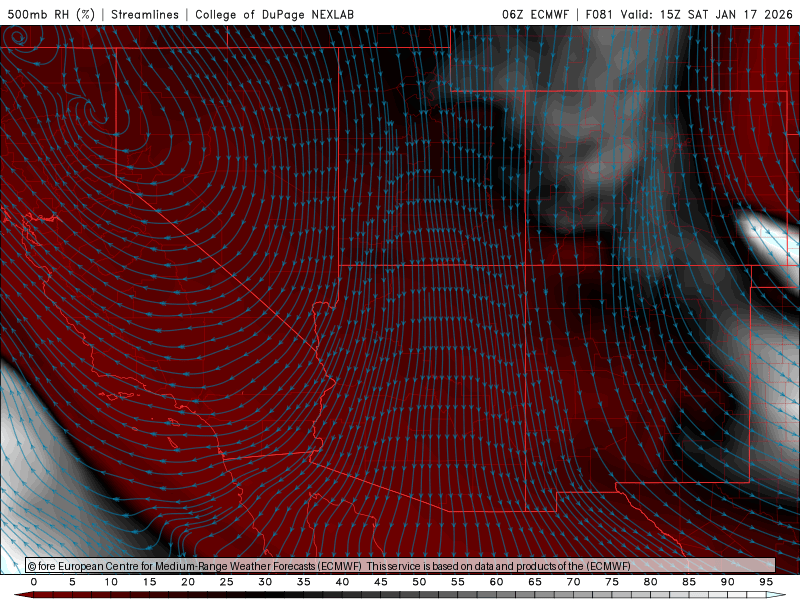Click the color scale label "95"
Viewport: 800px width, 600px height.
point(766,582)
